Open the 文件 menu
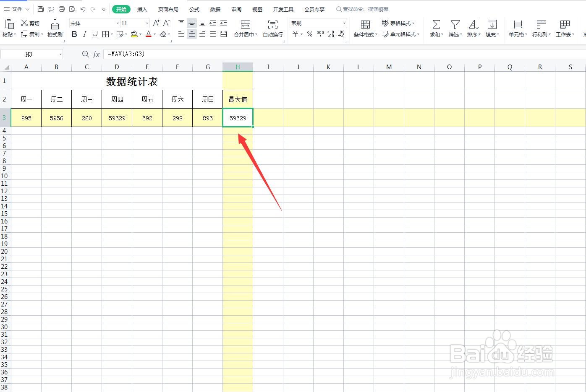The image size is (586, 392). coord(16,9)
